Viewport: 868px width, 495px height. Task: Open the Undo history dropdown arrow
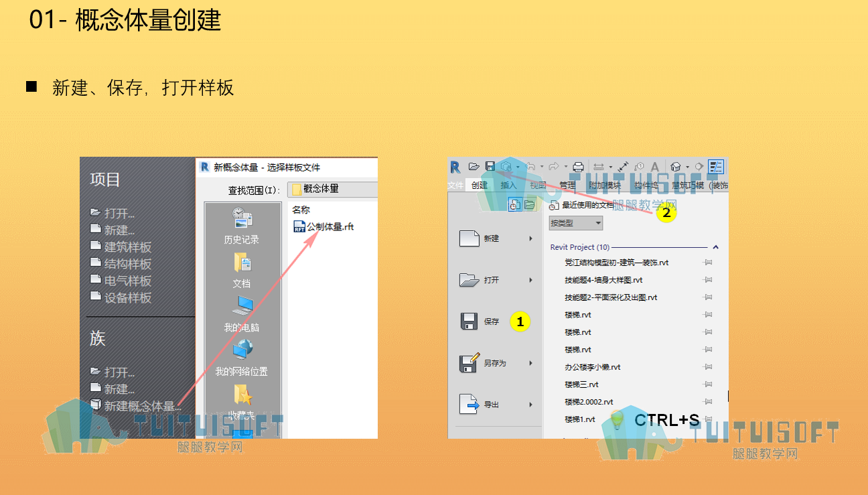click(x=542, y=167)
